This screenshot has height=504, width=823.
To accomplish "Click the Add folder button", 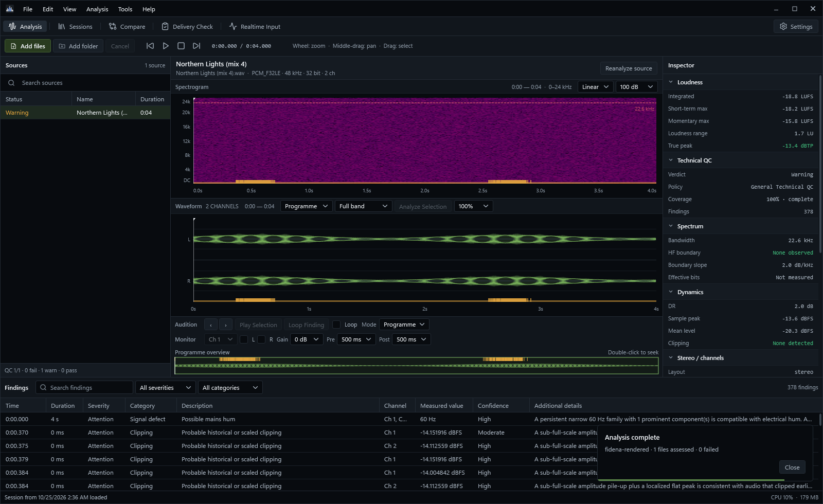I will (78, 46).
